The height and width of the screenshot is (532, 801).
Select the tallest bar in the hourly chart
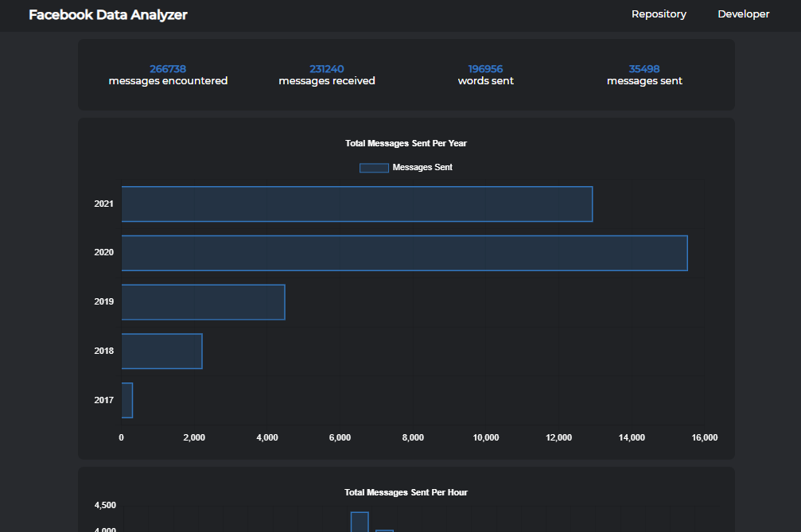click(360, 522)
